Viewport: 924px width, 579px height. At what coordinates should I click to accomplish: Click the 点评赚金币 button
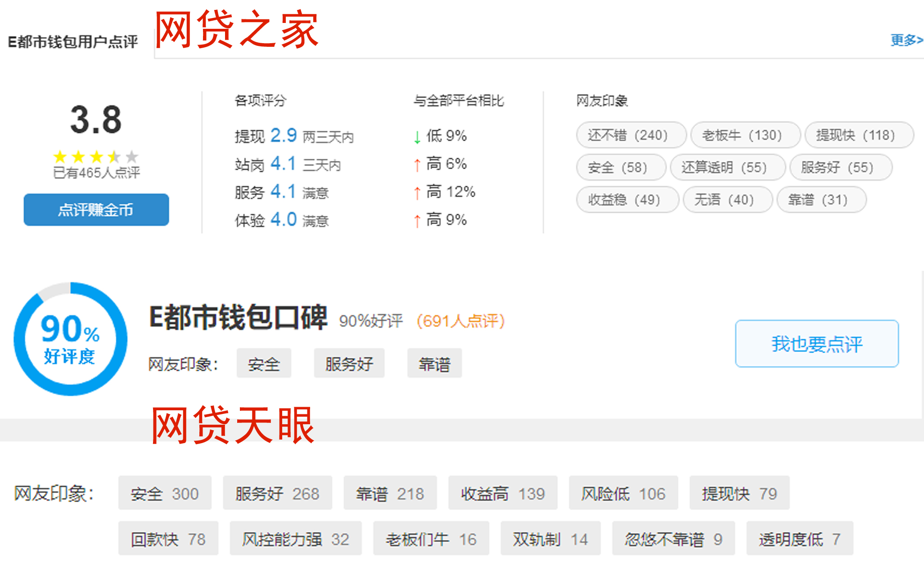(96, 210)
